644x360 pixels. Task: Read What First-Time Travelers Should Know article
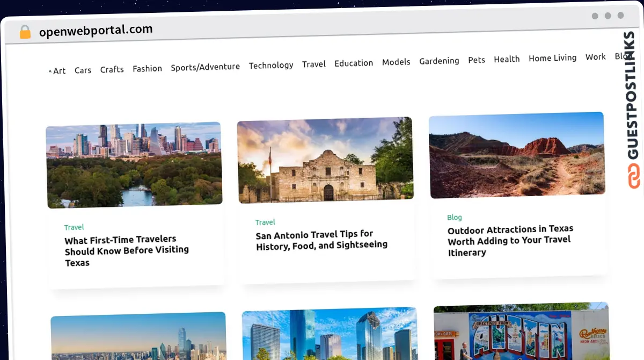pos(127,251)
